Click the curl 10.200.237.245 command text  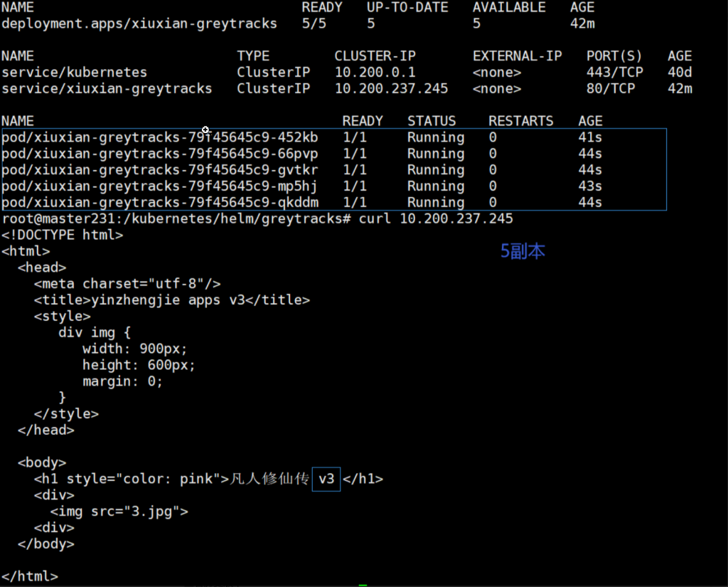436,218
